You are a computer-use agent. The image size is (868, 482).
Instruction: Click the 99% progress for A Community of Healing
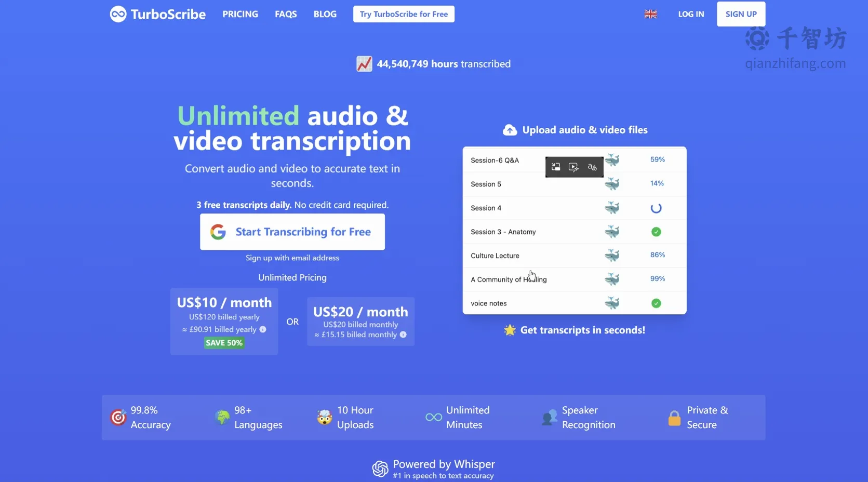click(658, 278)
